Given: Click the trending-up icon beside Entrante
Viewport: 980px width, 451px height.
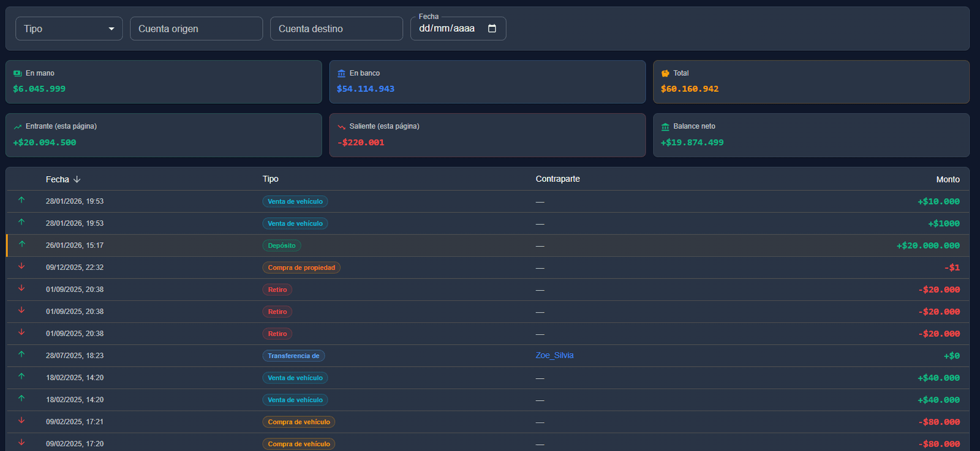Looking at the screenshot, I should (18, 127).
